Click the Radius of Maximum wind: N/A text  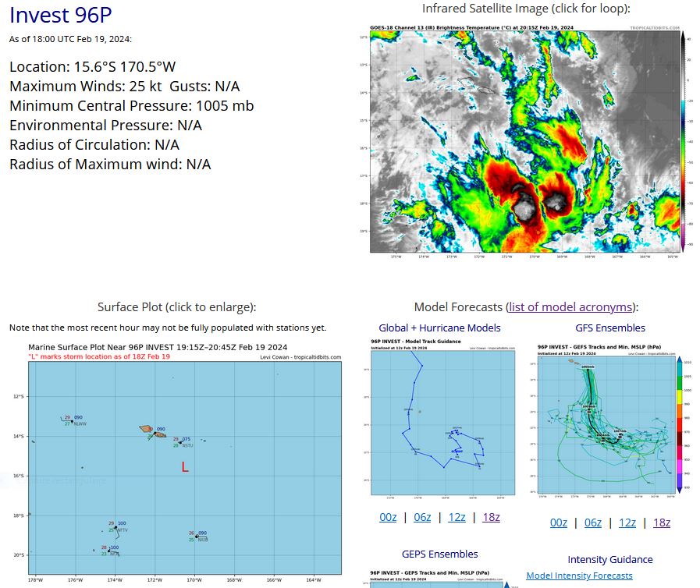[110, 165]
